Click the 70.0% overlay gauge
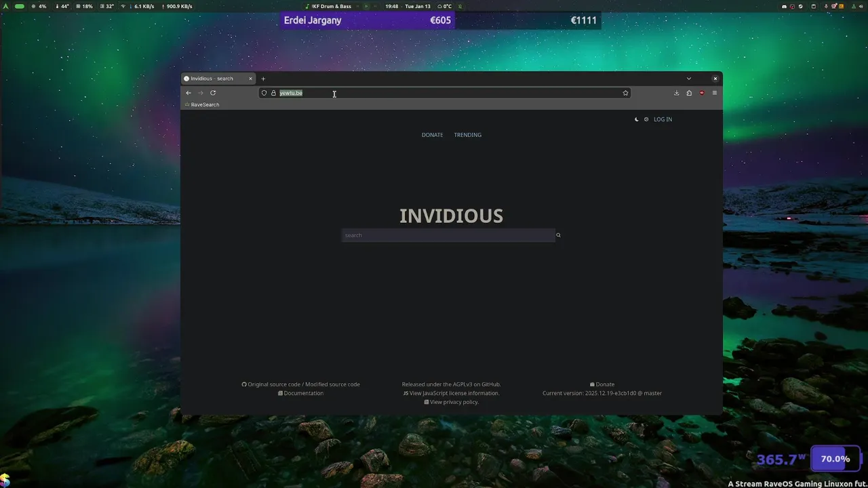868x488 pixels. (x=835, y=459)
